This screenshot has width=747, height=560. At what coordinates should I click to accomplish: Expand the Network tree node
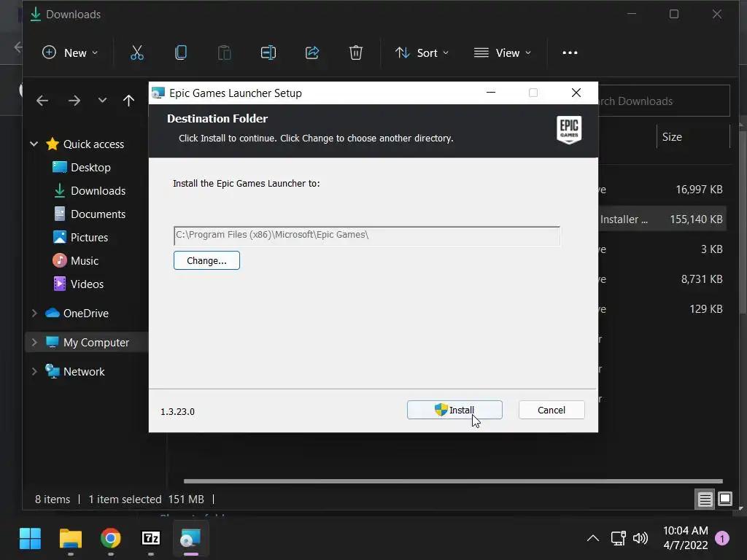(34, 371)
